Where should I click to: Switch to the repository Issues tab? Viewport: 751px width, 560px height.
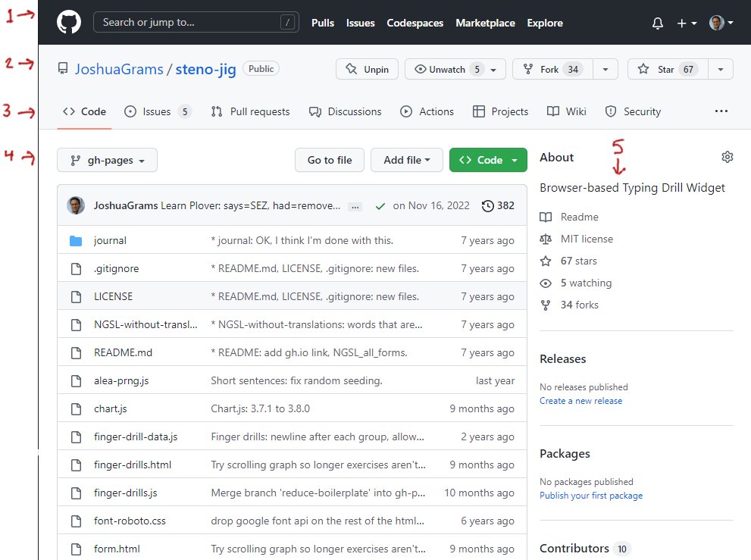(158, 111)
